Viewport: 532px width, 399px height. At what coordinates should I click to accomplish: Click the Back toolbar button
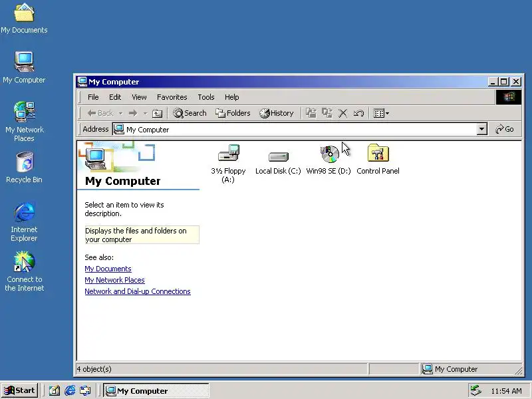click(100, 113)
